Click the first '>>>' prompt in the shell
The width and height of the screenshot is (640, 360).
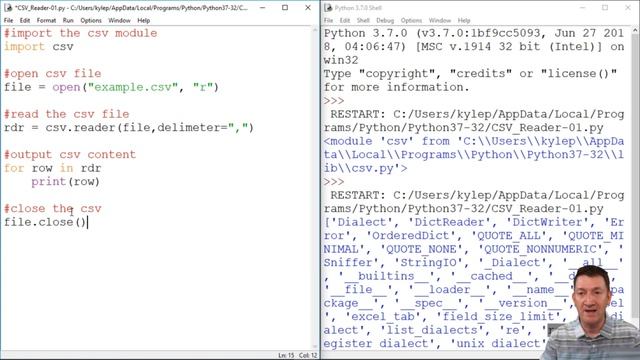click(x=334, y=100)
